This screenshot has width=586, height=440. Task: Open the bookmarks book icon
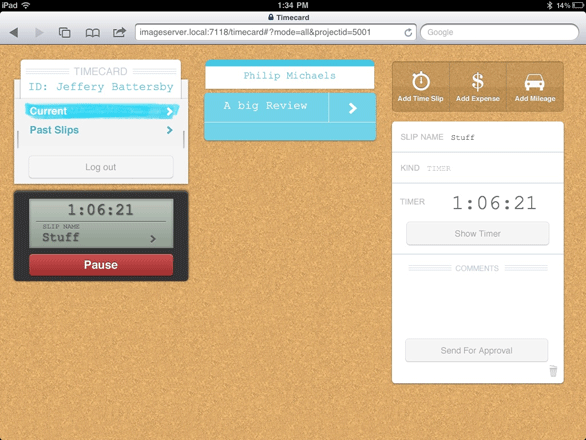click(92, 33)
